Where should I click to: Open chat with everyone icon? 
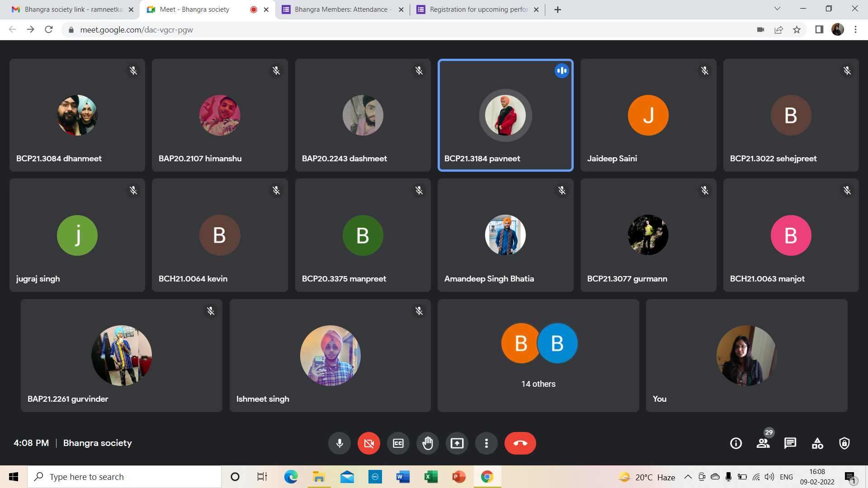tap(790, 443)
